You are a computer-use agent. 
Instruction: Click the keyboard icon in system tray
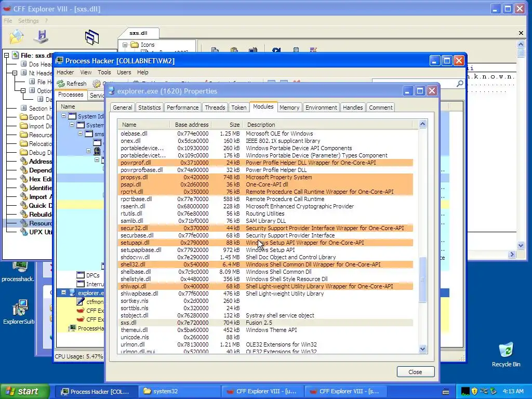(446, 392)
